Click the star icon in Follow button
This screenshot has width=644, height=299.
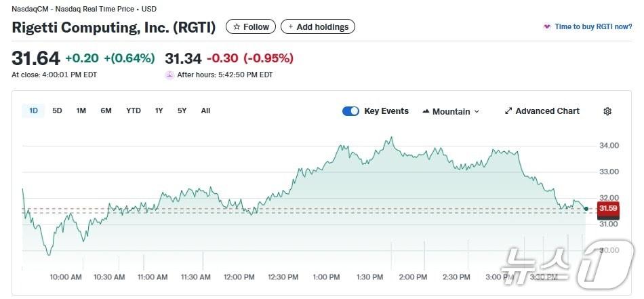pos(237,27)
